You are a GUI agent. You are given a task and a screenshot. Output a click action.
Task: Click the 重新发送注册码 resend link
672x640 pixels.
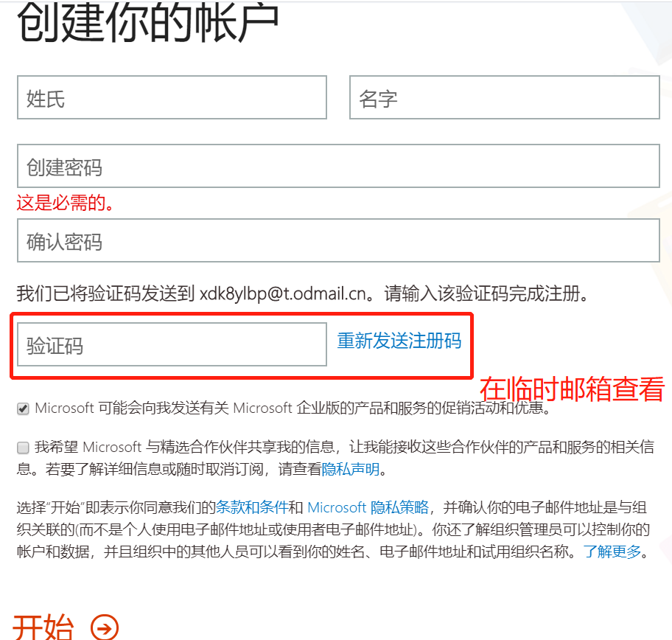399,341
